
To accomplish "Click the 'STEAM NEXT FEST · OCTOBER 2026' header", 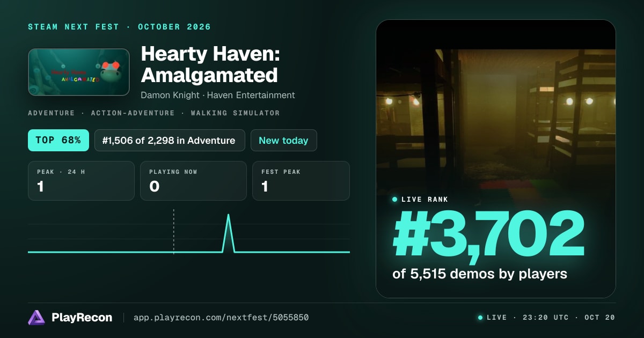I will tap(120, 27).
